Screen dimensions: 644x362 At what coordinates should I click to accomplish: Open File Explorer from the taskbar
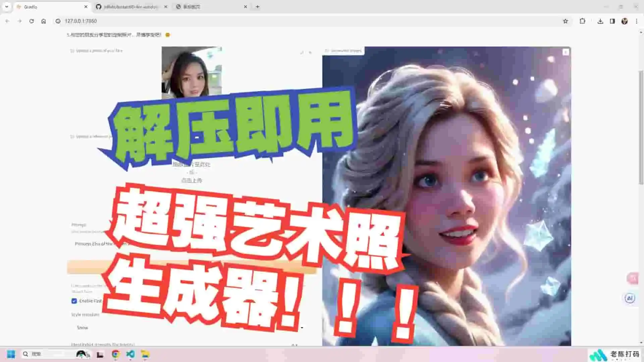(145, 354)
